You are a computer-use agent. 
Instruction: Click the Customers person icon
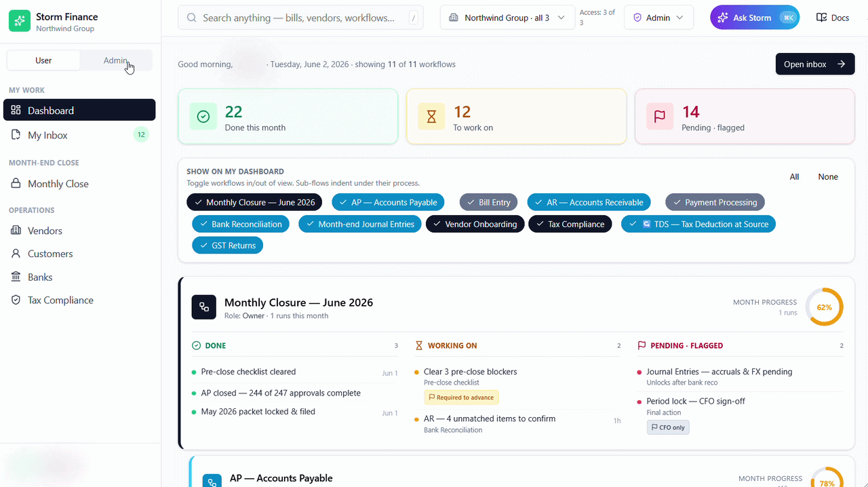coord(16,254)
